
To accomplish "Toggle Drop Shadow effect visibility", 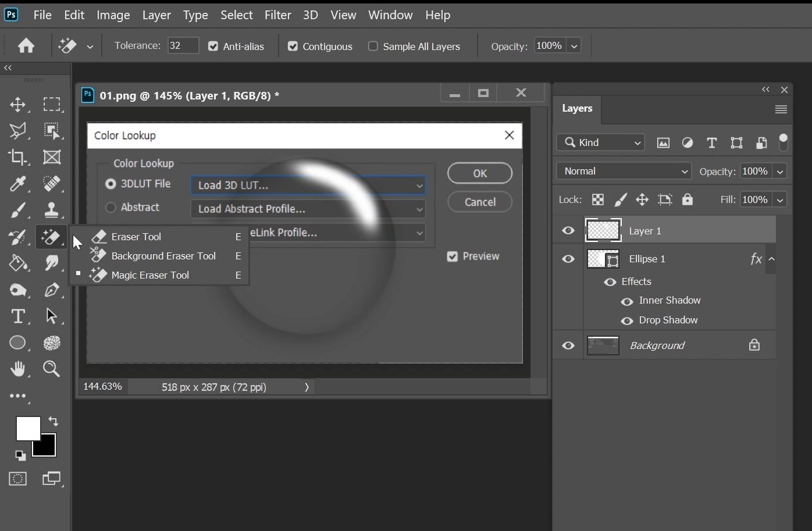I will point(627,321).
